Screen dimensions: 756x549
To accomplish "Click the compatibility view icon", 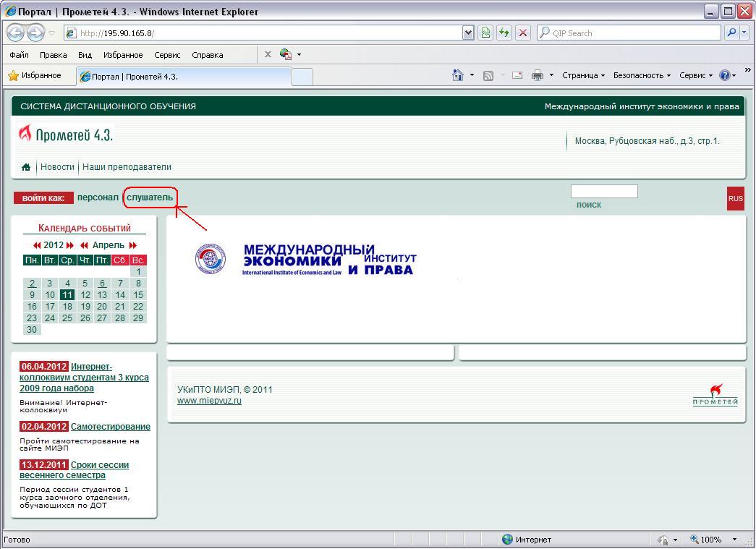I will click(x=486, y=33).
